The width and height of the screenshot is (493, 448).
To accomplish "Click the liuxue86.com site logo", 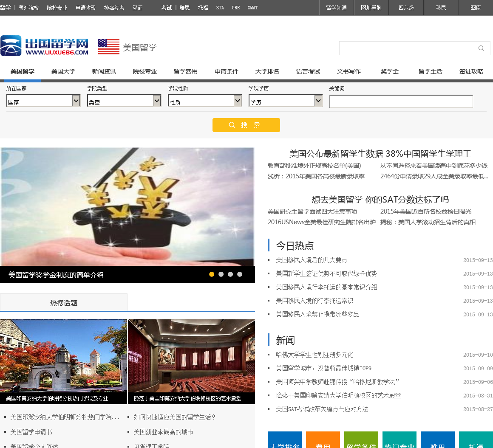I will click(x=45, y=46).
